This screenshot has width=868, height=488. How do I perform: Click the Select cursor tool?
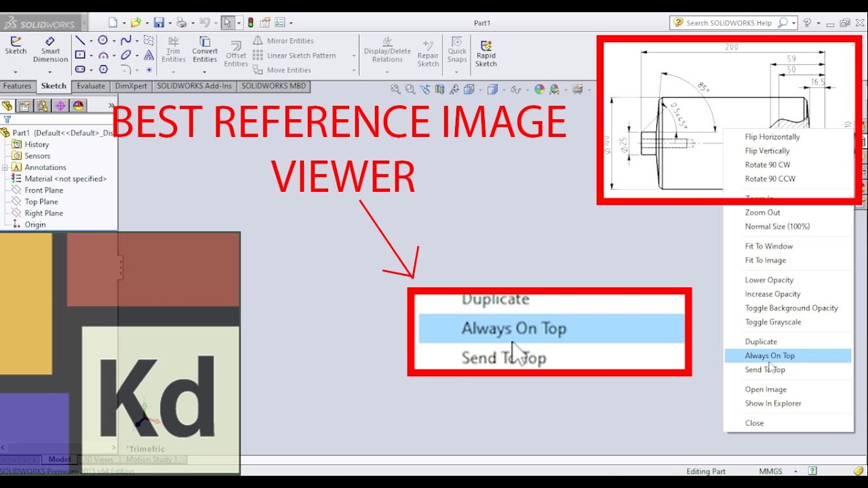[x=228, y=22]
